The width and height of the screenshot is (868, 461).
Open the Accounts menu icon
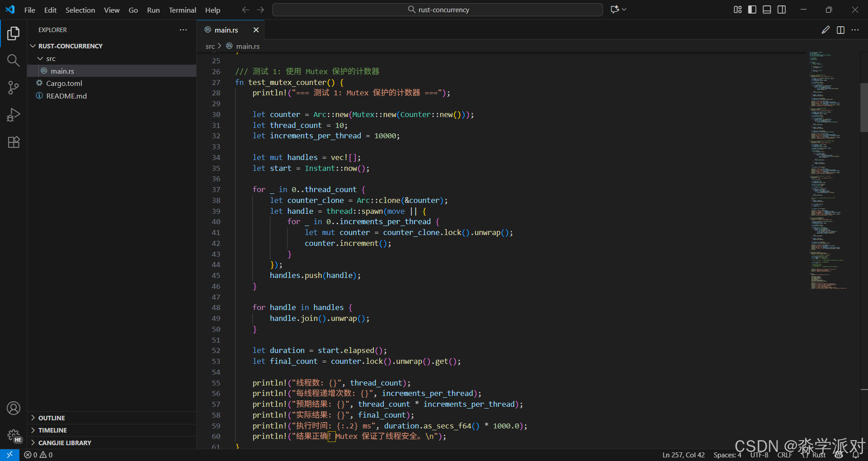pos(14,408)
